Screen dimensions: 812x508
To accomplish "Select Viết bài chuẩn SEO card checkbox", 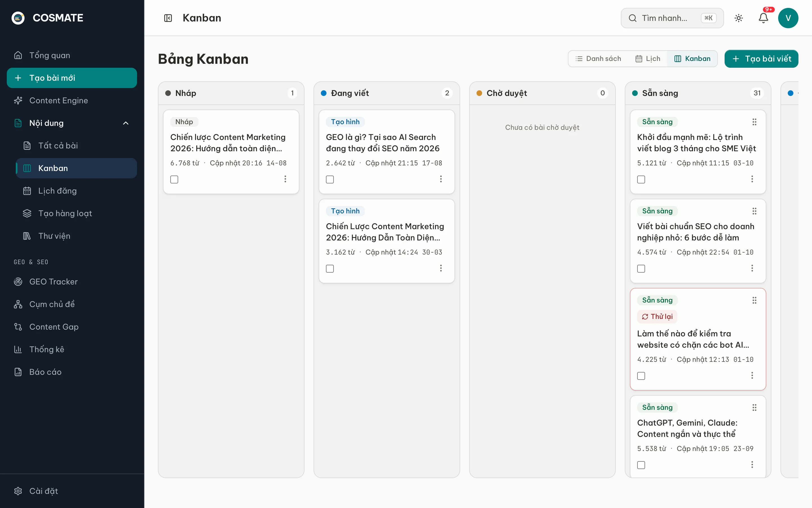I will (641, 268).
